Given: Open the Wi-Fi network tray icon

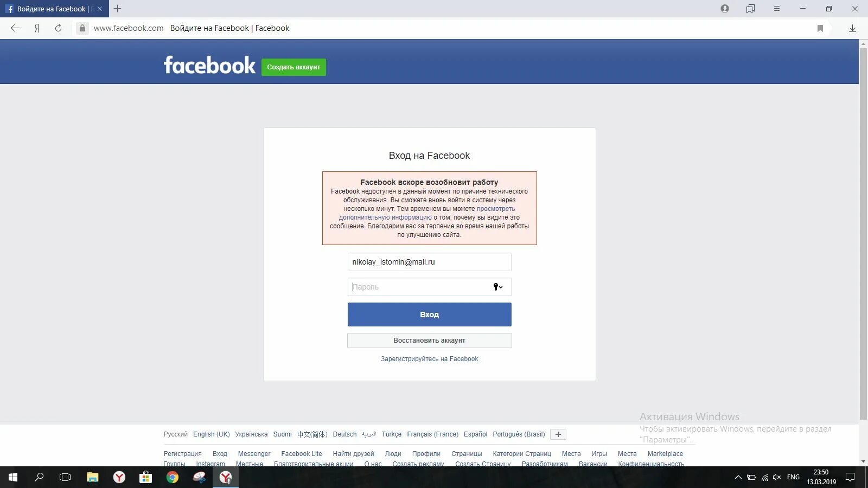Looking at the screenshot, I should 764,477.
